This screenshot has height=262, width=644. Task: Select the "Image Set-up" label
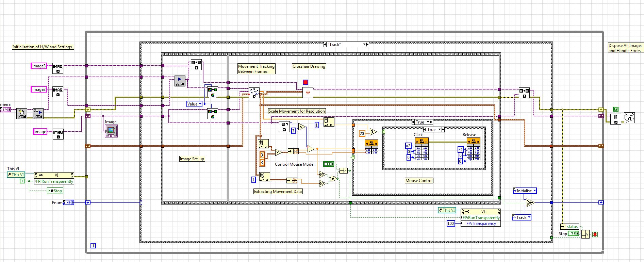(x=192, y=159)
